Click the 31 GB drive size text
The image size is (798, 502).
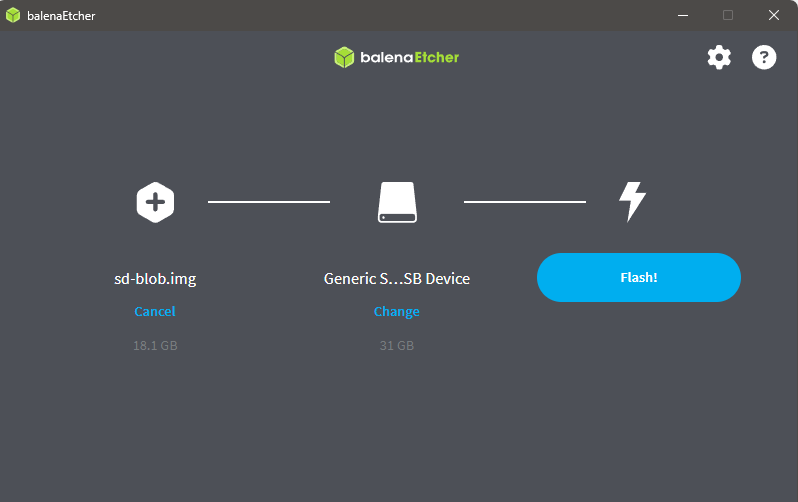(x=397, y=346)
